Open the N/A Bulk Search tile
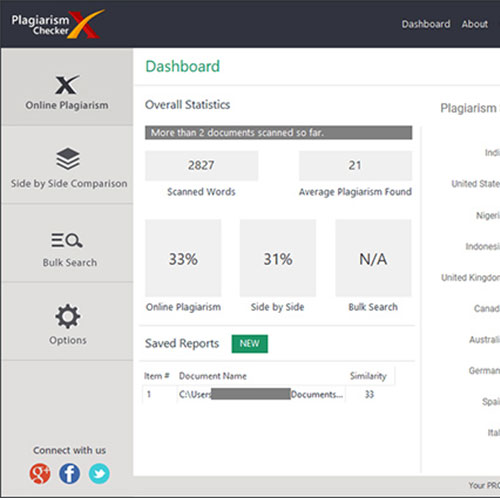This screenshot has height=500, width=500. point(373,258)
